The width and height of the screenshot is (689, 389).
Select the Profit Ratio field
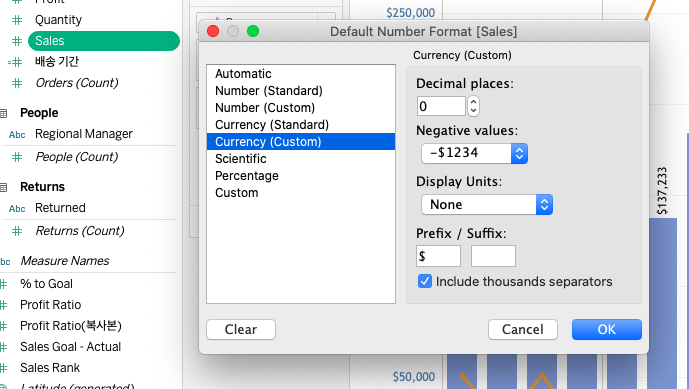[x=51, y=305]
